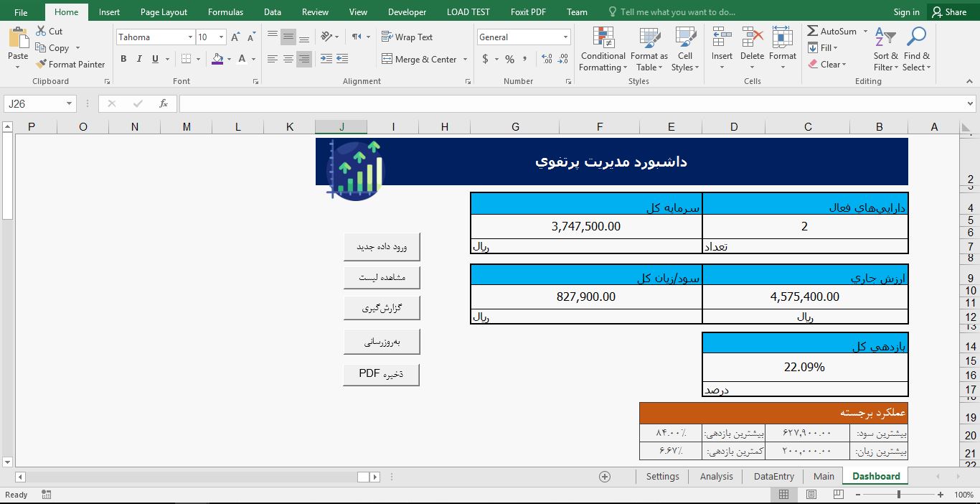Viewport: 980px width, 504px height.
Task: Click the Name Box showing J26
Action: (34, 103)
